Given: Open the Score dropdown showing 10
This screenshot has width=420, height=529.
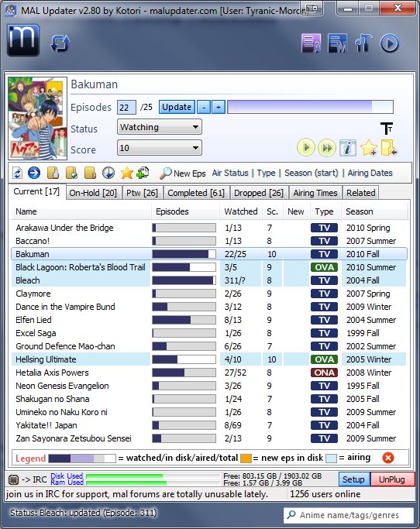Looking at the screenshot, I should (x=160, y=148).
